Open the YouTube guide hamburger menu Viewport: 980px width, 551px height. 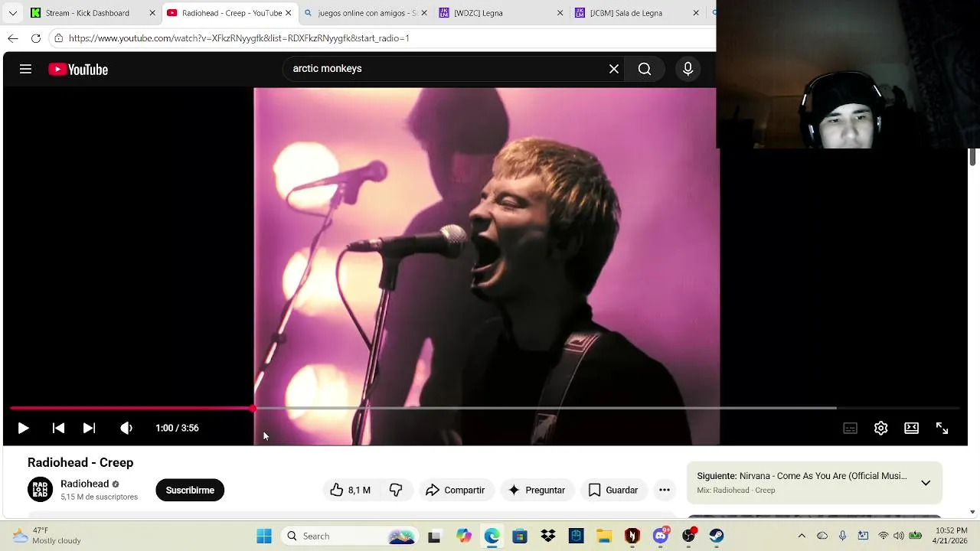pyautogui.click(x=25, y=69)
